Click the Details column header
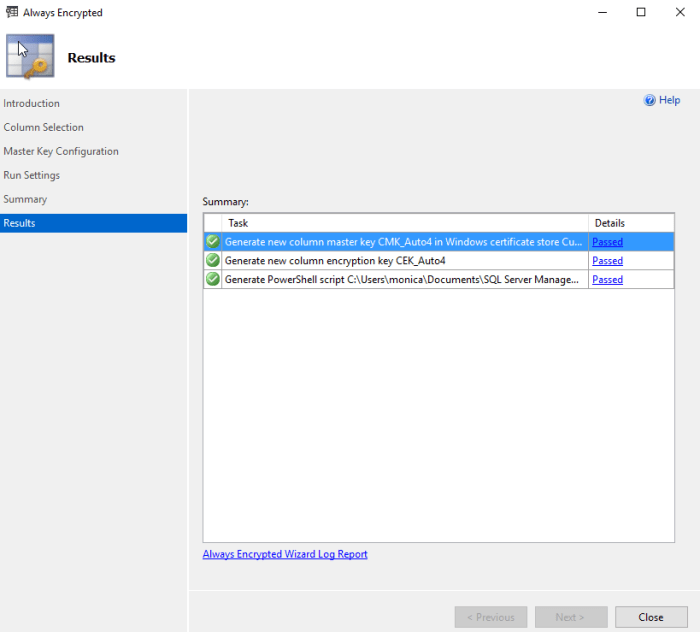 [631, 223]
